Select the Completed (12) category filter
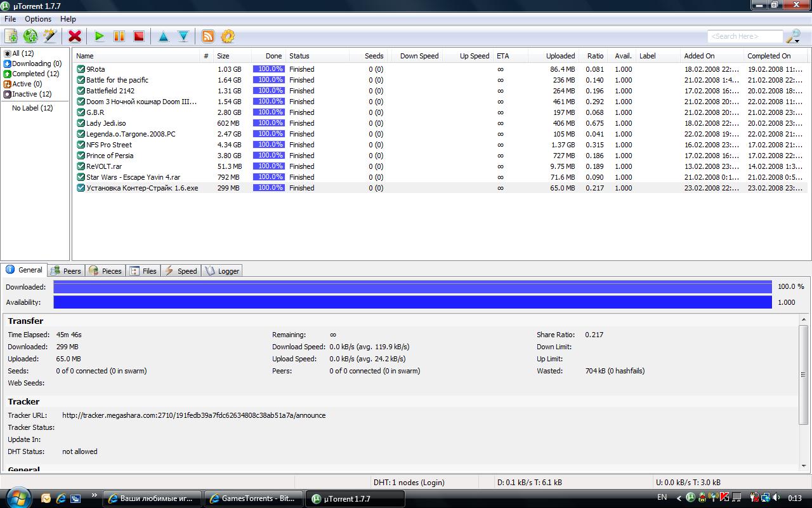This screenshot has height=508, width=812. click(35, 74)
